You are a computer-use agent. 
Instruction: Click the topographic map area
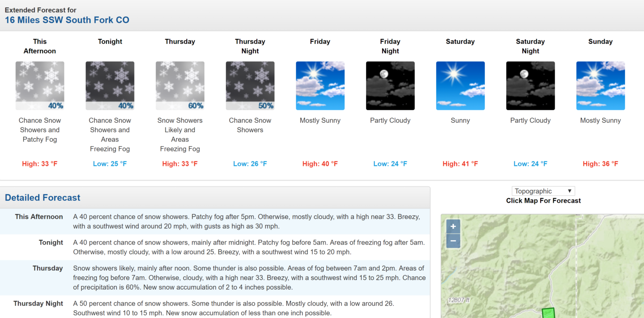click(x=542, y=266)
